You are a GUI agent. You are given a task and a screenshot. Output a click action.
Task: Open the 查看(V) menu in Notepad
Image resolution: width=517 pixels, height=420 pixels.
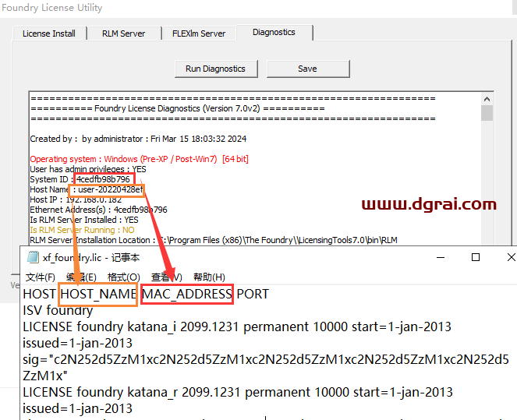click(x=166, y=277)
